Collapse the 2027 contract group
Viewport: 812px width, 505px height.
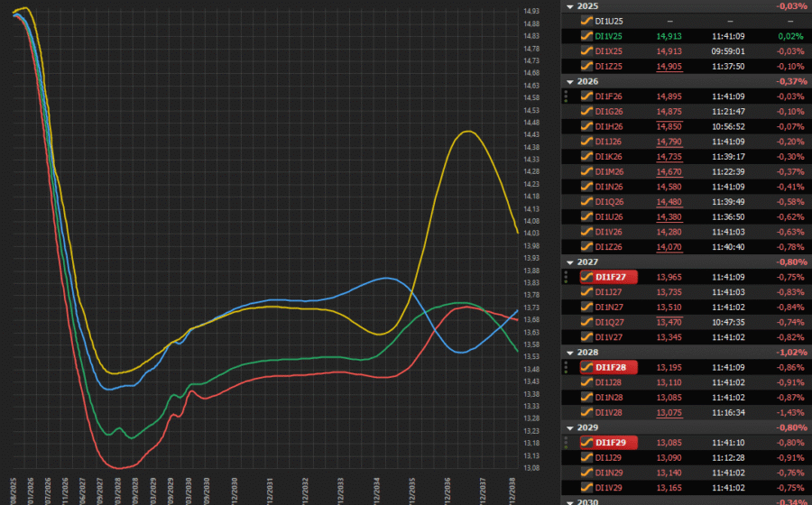click(x=570, y=262)
